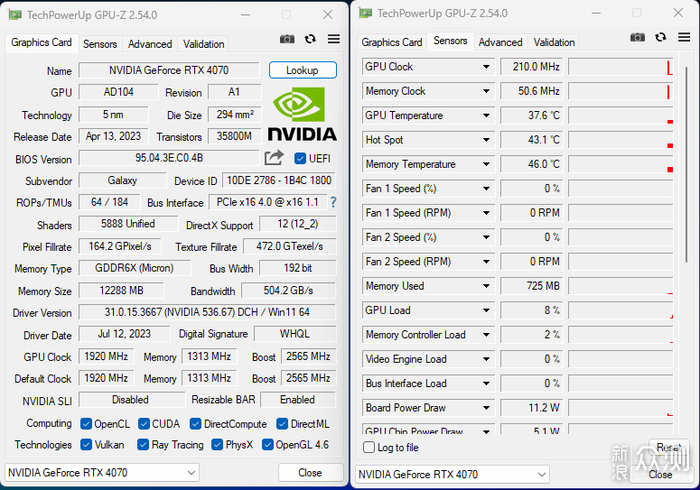Viewport: 700px width, 490px height.
Task: Toggle the Vulkan checkbox
Action: (86, 444)
